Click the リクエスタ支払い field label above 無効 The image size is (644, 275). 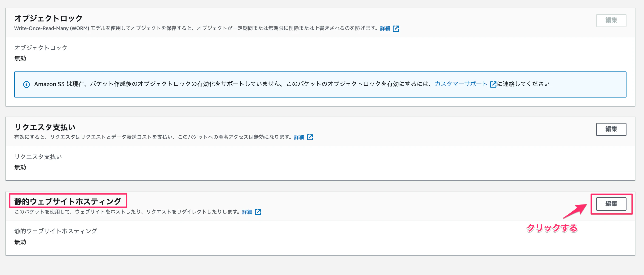pos(38,156)
